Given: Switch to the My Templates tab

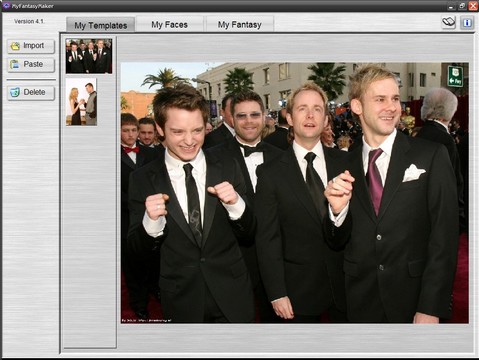Looking at the screenshot, I should coord(101,25).
